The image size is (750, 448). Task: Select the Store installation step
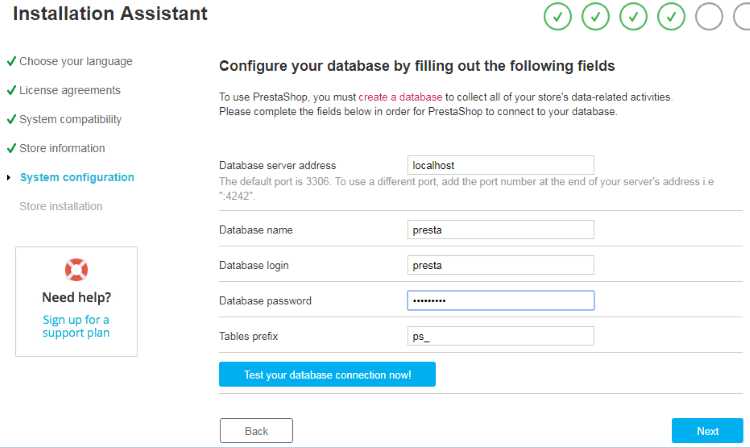point(61,206)
